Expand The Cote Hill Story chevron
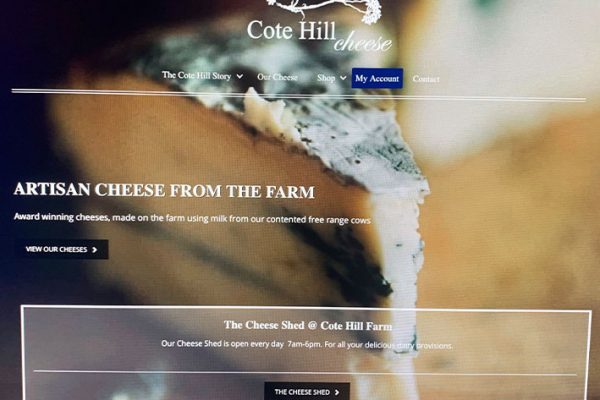The width and height of the screenshot is (600, 400). pyautogui.click(x=240, y=76)
